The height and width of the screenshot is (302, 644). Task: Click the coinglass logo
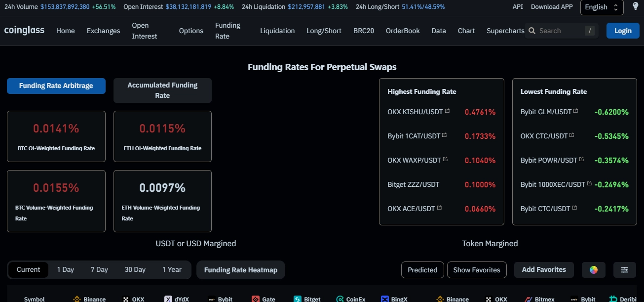coord(24,30)
